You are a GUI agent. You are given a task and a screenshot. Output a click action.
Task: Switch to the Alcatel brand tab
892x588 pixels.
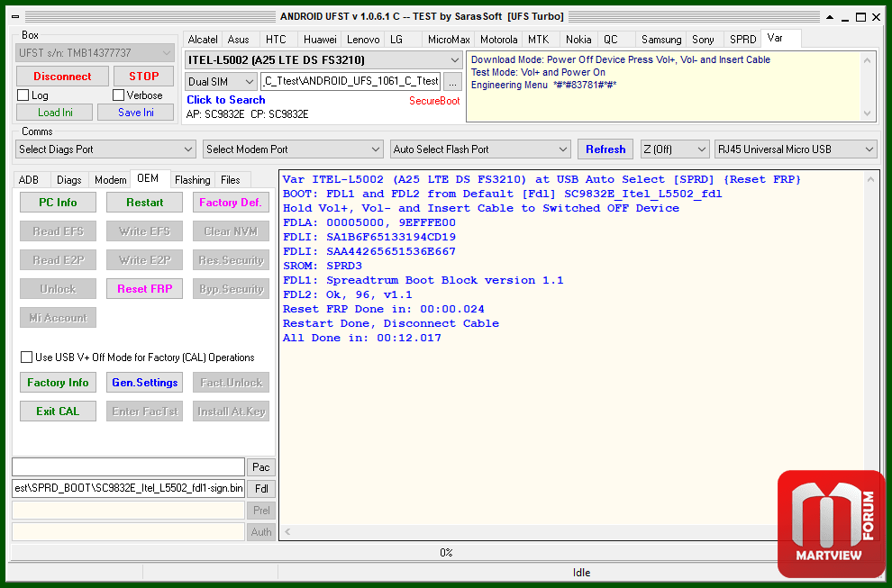pyautogui.click(x=203, y=40)
